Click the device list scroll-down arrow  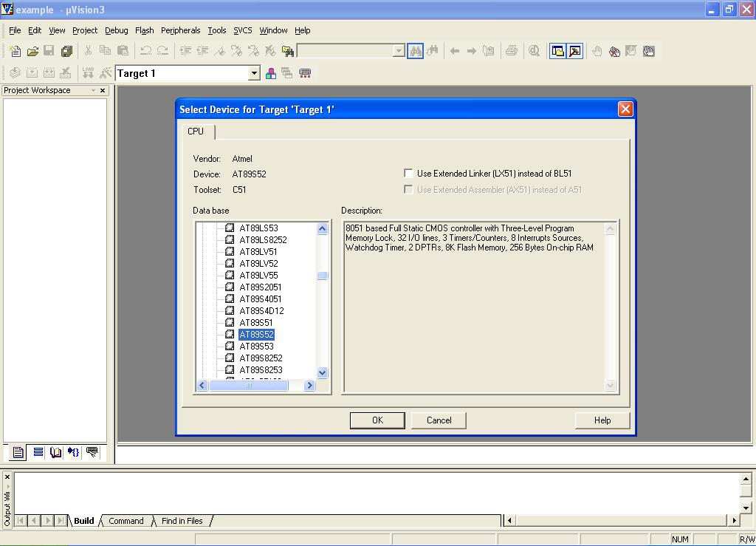[x=323, y=372]
